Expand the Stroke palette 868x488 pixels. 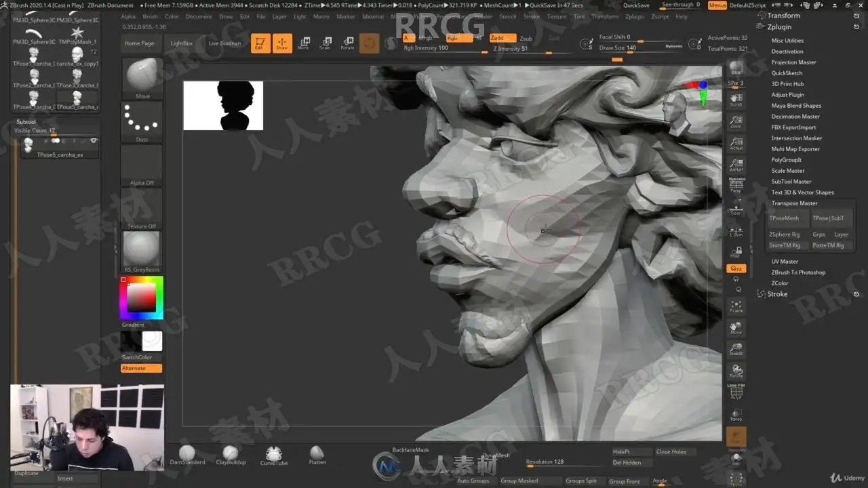[x=777, y=294]
